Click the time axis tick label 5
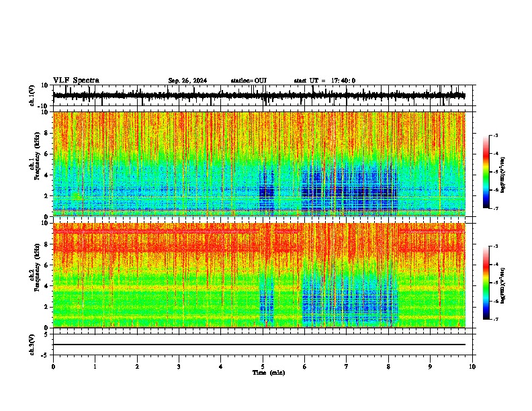This screenshot has height=411, width=532. click(x=263, y=367)
